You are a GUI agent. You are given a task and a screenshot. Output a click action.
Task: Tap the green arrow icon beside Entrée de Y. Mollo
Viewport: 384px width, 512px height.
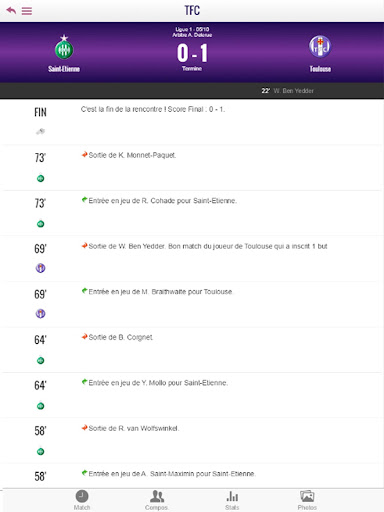click(85, 382)
